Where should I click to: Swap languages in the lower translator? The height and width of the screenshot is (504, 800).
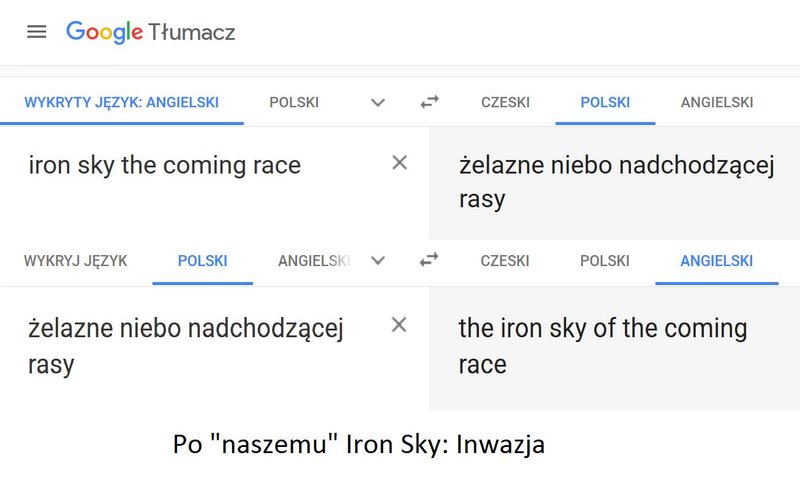429,260
